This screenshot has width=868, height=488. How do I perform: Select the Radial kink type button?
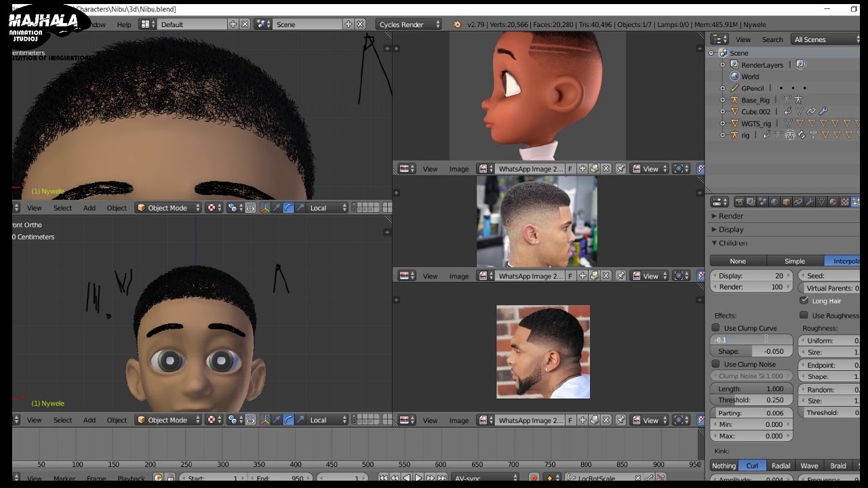click(x=781, y=466)
